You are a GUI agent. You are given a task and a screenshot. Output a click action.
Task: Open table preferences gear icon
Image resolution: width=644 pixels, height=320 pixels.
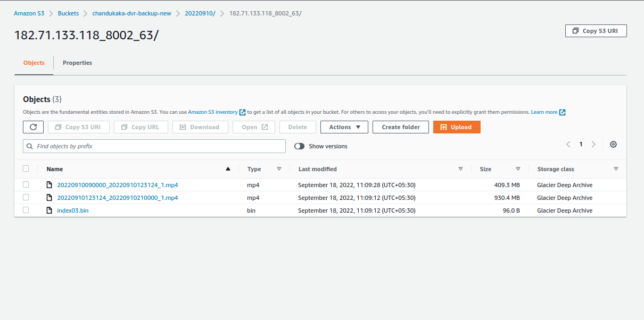point(613,145)
